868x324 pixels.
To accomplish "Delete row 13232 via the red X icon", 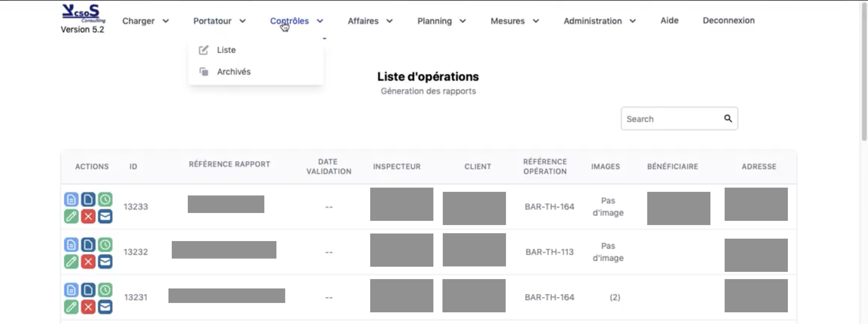I will (88, 262).
